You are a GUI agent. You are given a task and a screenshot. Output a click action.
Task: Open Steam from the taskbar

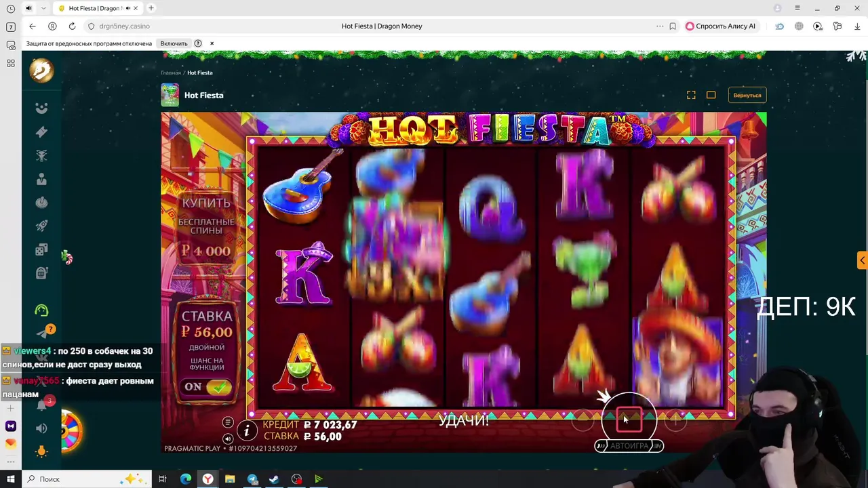click(274, 479)
